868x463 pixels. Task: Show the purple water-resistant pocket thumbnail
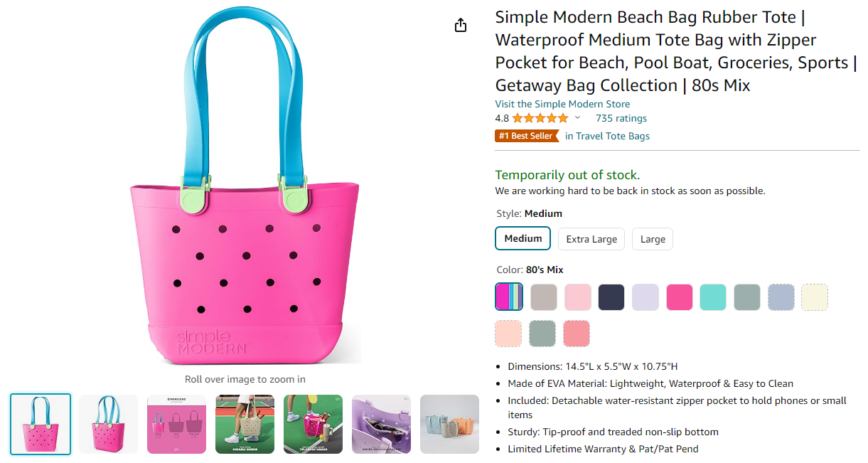tap(381, 424)
